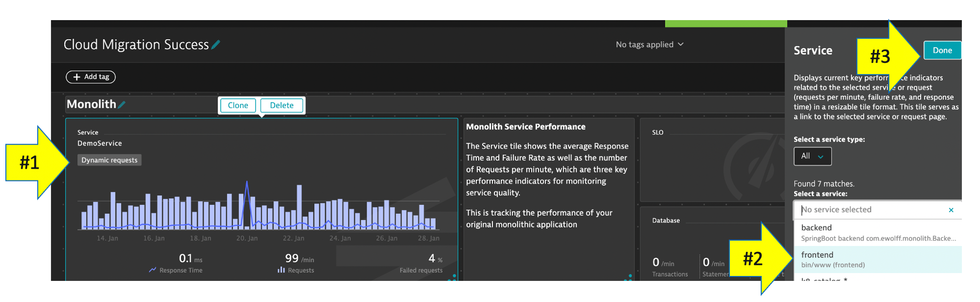Open the service type All dropdown
980x302 pixels.
(812, 156)
